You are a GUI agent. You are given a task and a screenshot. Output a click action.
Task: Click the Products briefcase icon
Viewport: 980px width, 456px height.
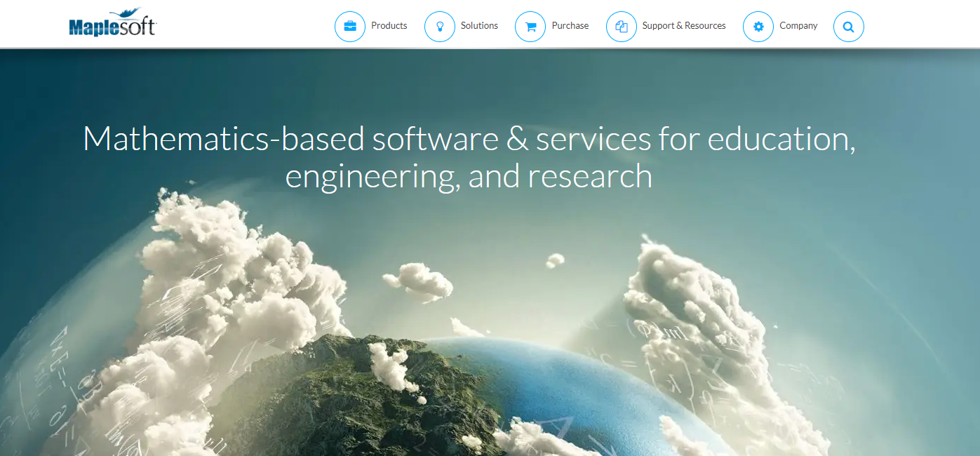click(350, 27)
